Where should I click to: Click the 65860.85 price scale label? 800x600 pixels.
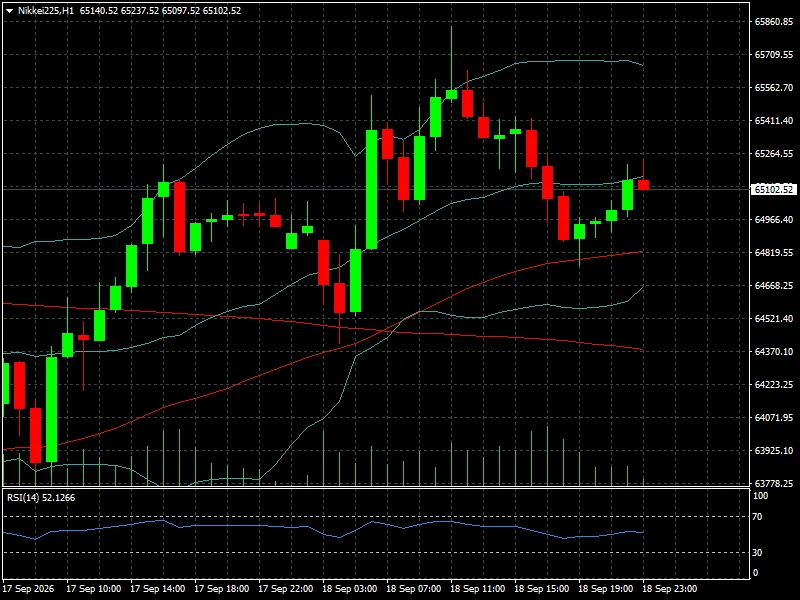pyautogui.click(x=773, y=21)
